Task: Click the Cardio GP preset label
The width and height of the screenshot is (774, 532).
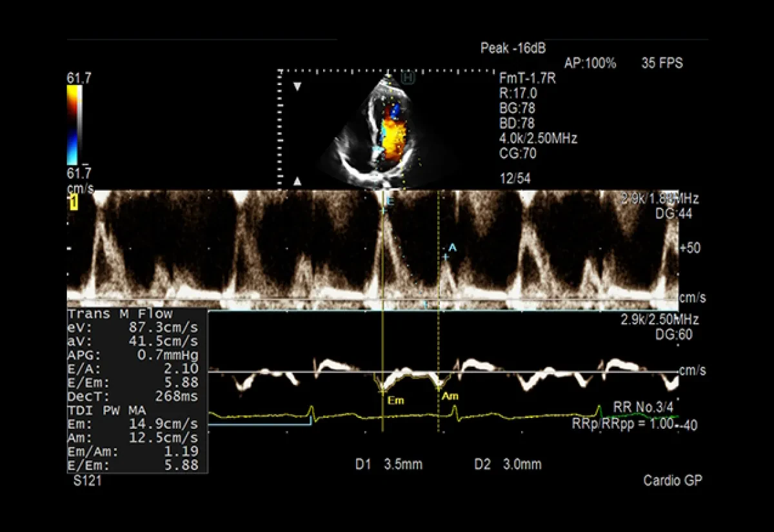Action: click(x=673, y=481)
